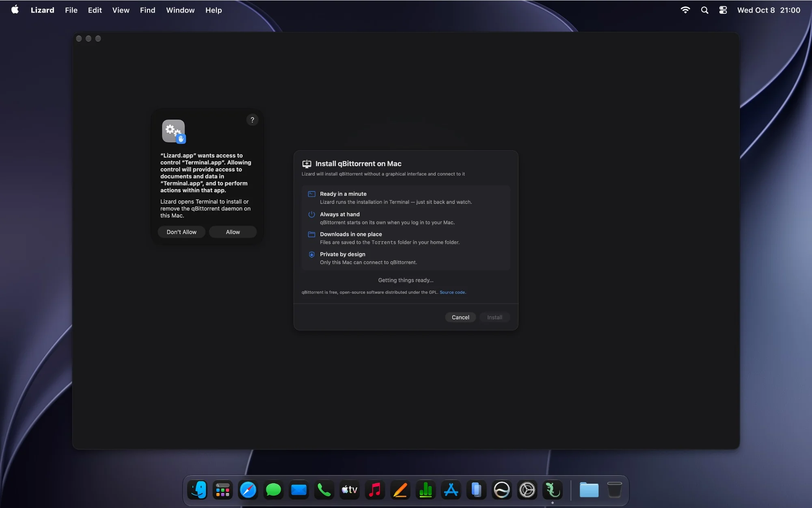The image size is (812, 508).
Task: Open the File menu
Action: pyautogui.click(x=71, y=10)
